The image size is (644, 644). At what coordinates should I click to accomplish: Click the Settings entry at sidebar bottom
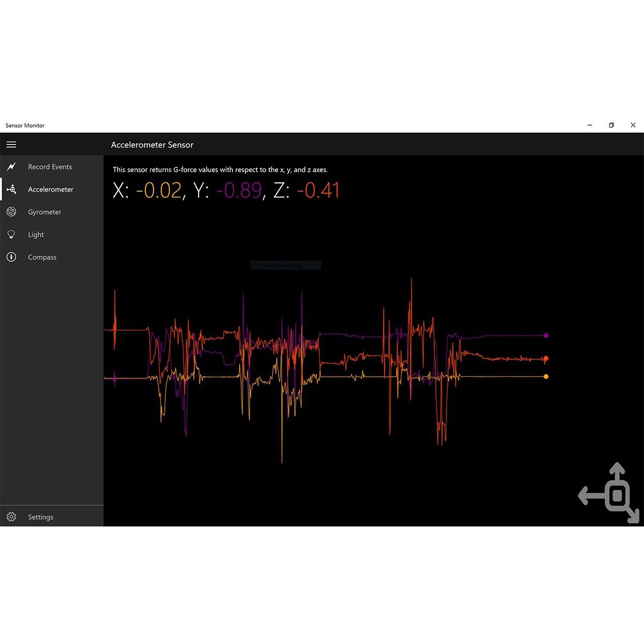tap(40, 517)
